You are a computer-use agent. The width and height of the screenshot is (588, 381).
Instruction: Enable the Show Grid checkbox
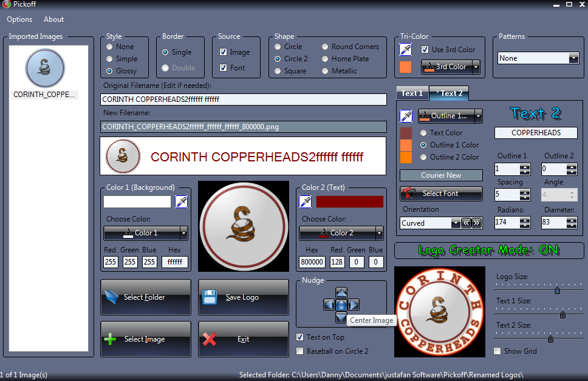[x=497, y=351]
